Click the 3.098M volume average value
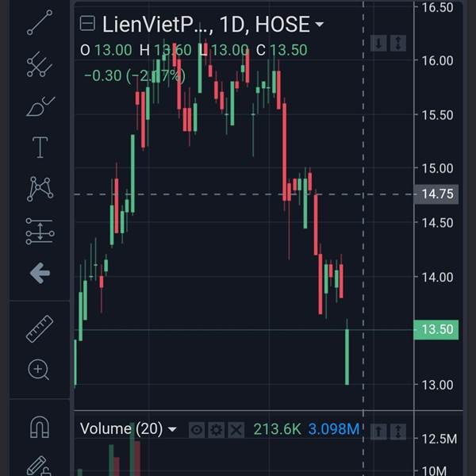Image resolution: width=476 pixels, height=476 pixels. (334, 429)
